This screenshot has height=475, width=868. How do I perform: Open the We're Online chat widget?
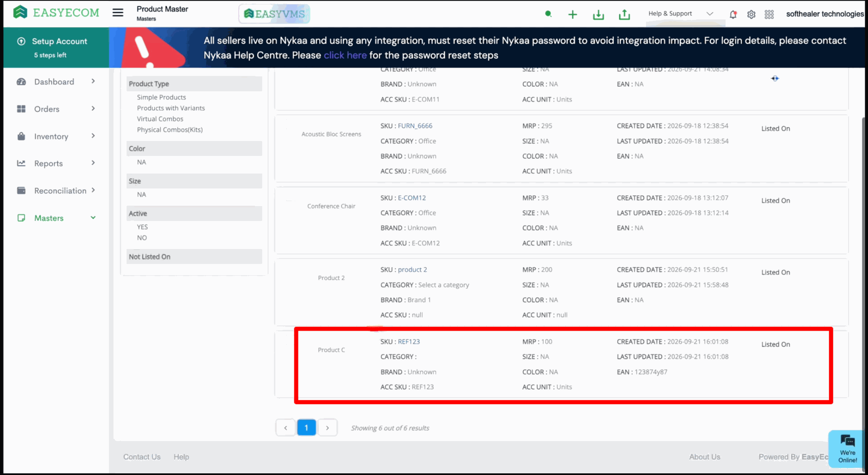coord(847,448)
